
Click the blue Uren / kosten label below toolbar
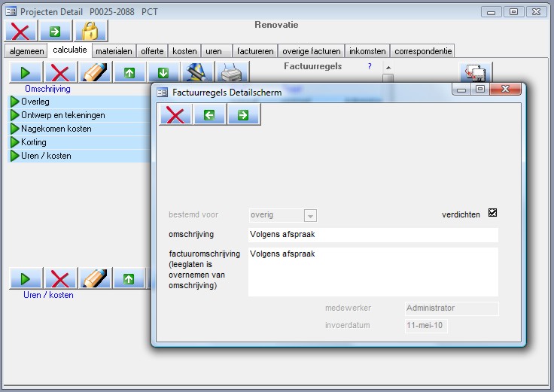(x=48, y=295)
